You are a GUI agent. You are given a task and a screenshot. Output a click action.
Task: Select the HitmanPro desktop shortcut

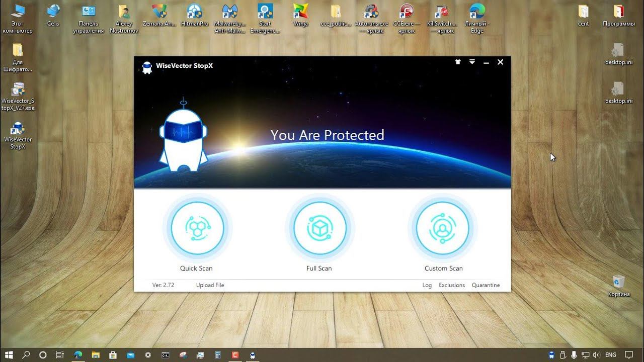[x=195, y=16]
